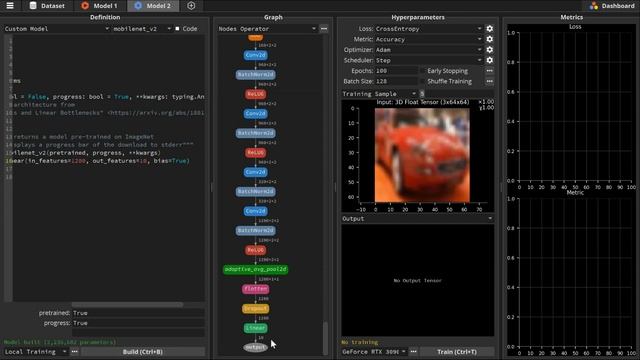This screenshot has width=640, height=360.
Task: Open Local Training options ellipsis
Action: [x=74, y=352]
